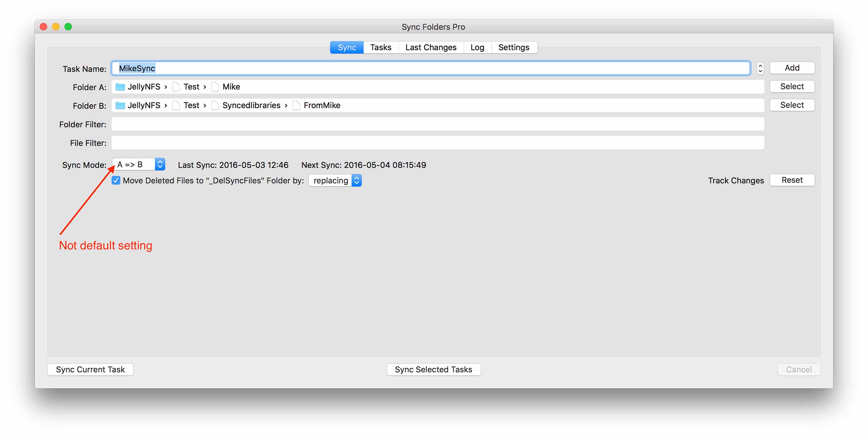The height and width of the screenshot is (438, 868).
Task: Click the Reset Track Changes button
Action: [792, 180]
